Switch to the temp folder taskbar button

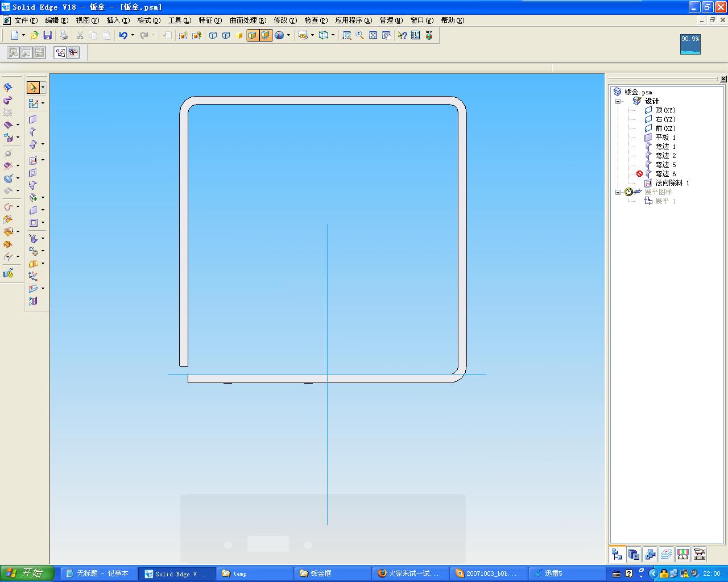tap(254, 573)
